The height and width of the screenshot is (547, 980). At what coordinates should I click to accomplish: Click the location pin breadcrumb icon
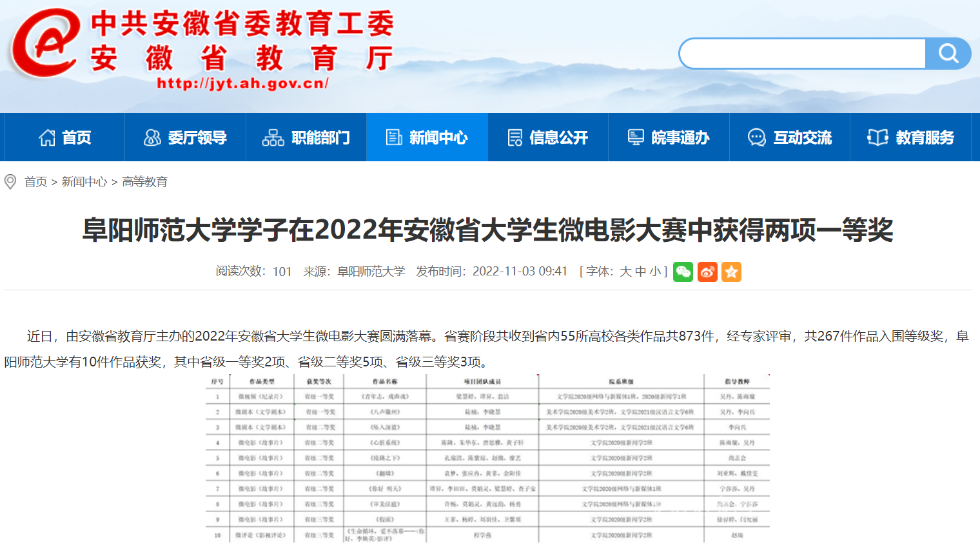[10, 182]
